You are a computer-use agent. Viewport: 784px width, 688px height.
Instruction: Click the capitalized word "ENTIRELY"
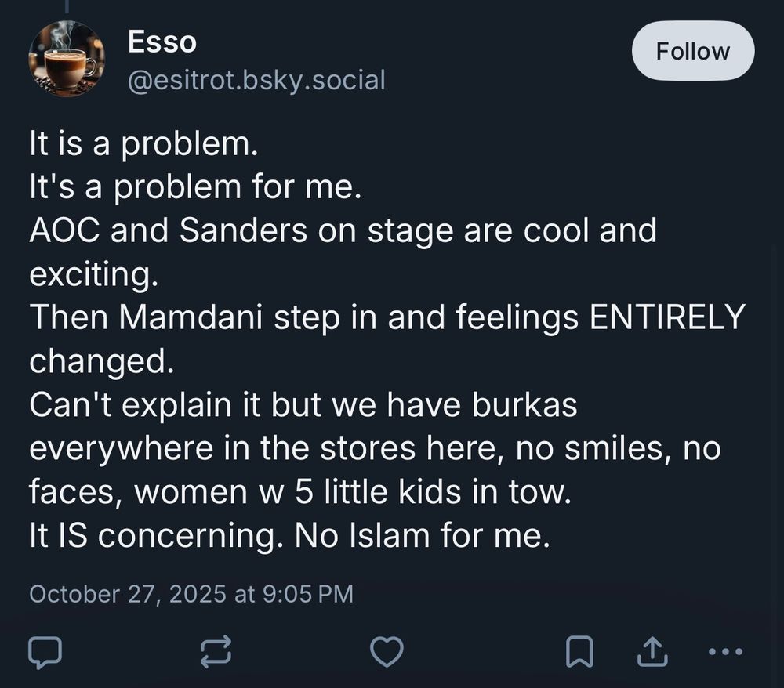[666, 318]
